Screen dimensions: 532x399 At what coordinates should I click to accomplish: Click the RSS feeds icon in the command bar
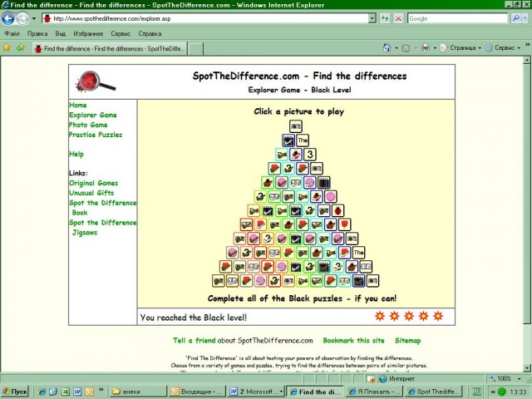(x=406, y=48)
